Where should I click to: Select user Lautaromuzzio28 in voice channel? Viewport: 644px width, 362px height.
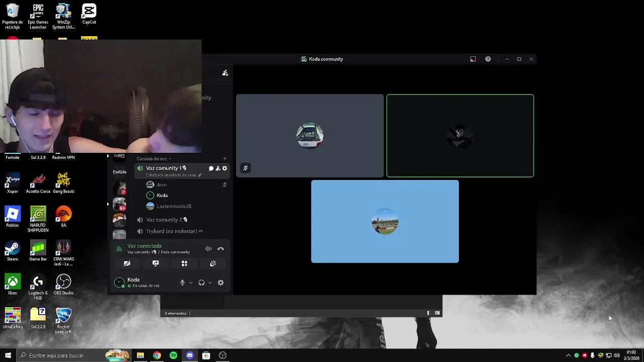coord(174,206)
